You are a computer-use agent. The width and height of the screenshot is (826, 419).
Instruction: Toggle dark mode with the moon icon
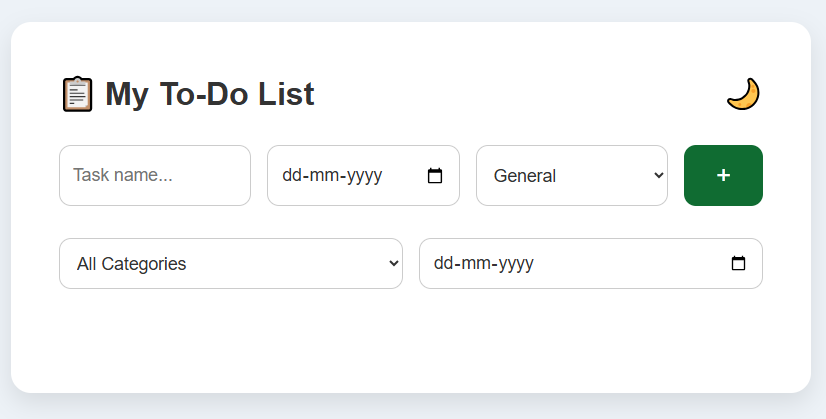[x=743, y=94]
